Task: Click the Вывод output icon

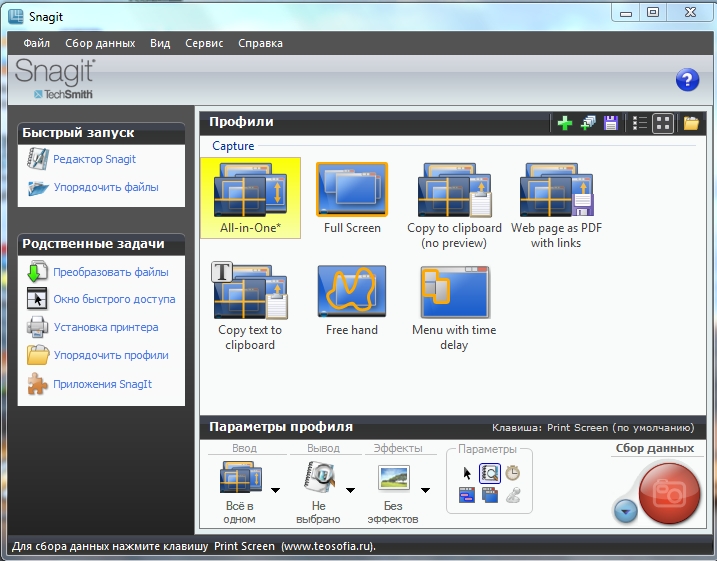Action: pyautogui.click(x=320, y=477)
